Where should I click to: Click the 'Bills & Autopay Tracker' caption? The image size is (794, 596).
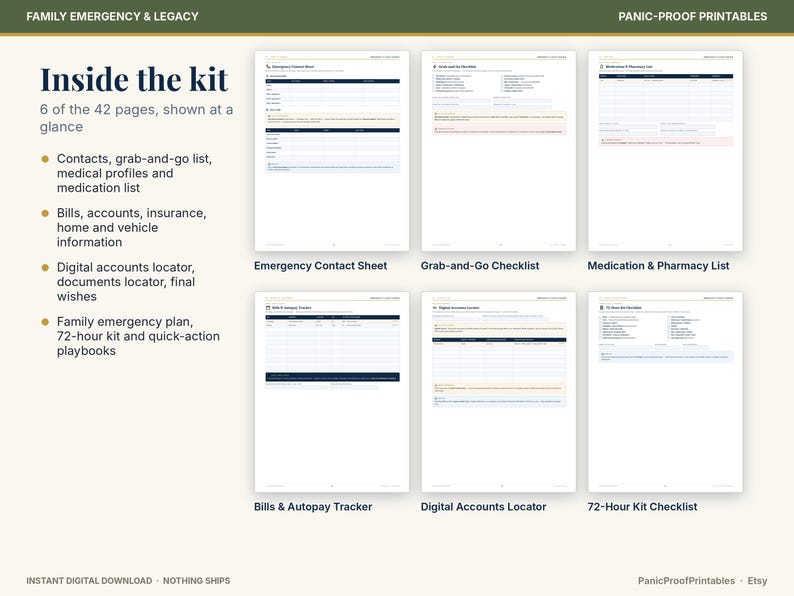(313, 507)
